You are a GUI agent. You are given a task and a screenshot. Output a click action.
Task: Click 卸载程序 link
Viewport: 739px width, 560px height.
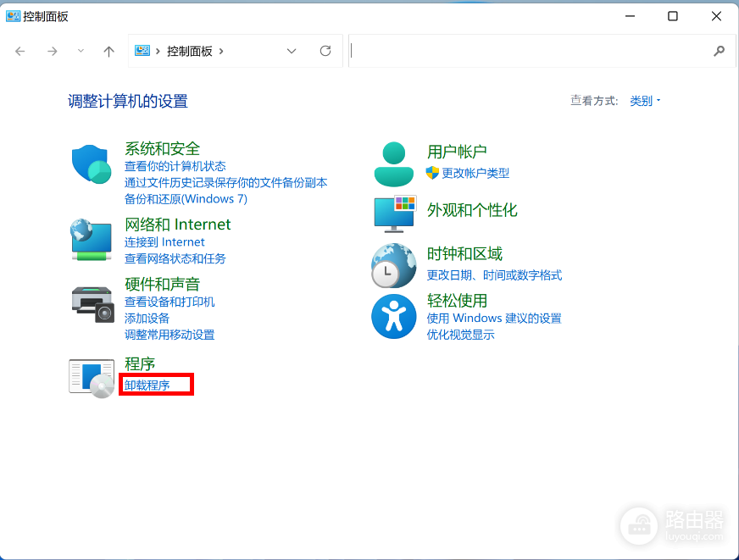click(147, 385)
